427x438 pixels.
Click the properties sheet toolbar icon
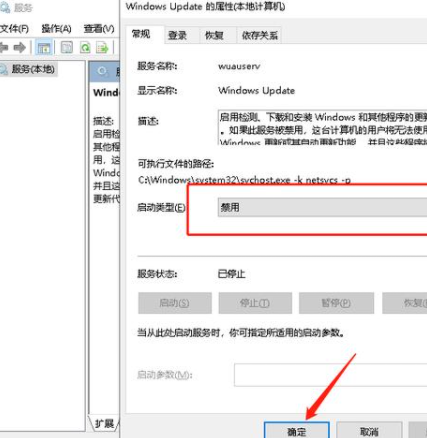(67, 48)
